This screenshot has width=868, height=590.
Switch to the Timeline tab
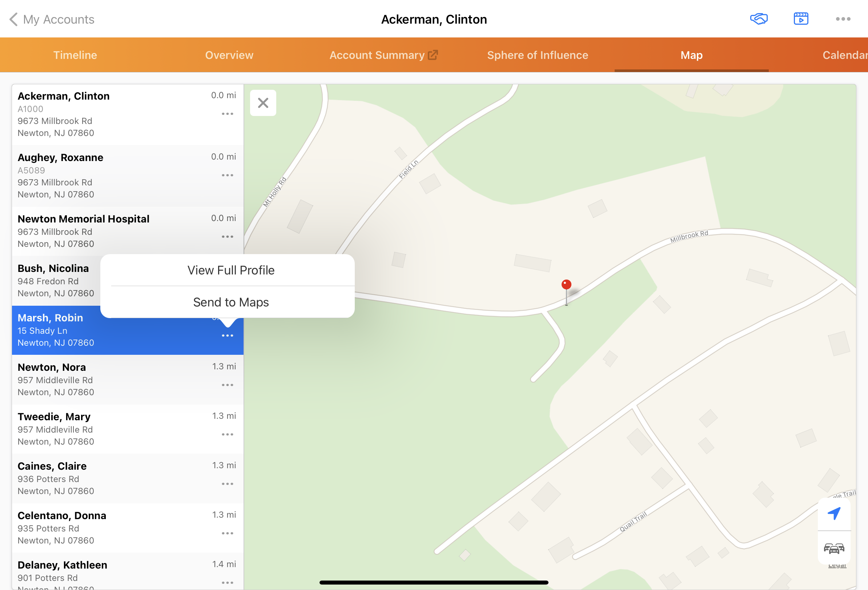pyautogui.click(x=75, y=55)
